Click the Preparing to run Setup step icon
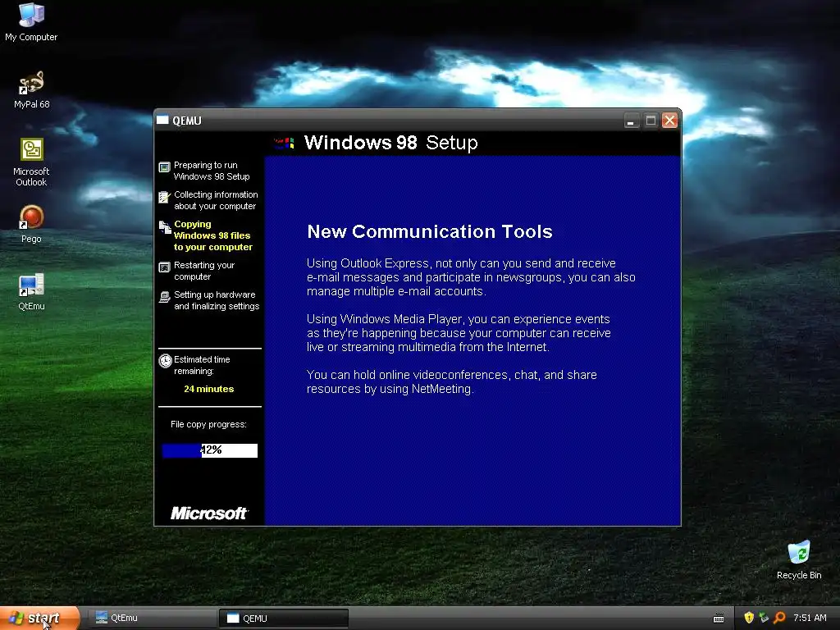Screen dimensions: 840x630 pos(164,167)
